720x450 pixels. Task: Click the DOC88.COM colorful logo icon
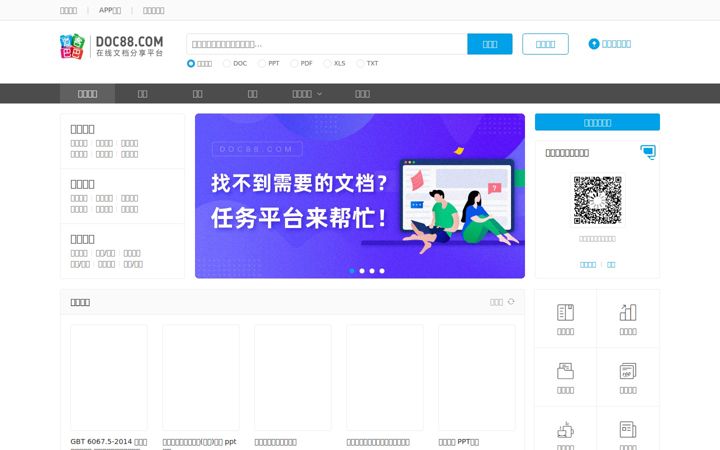(73, 46)
